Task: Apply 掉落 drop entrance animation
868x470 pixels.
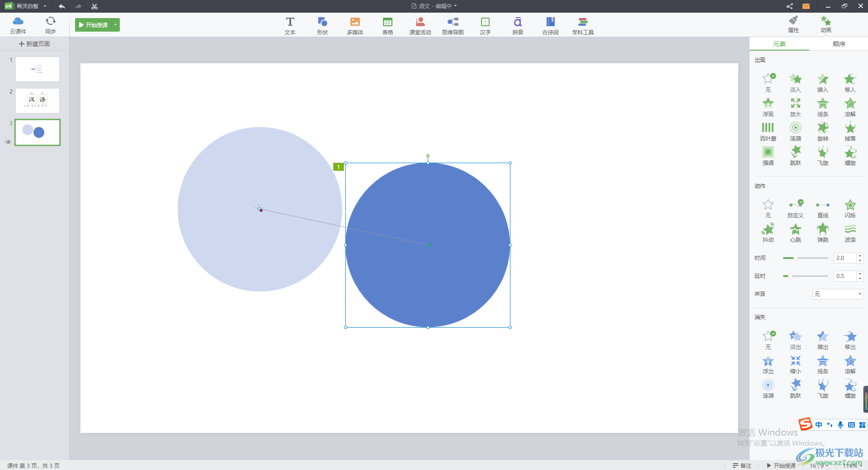Action: click(850, 132)
